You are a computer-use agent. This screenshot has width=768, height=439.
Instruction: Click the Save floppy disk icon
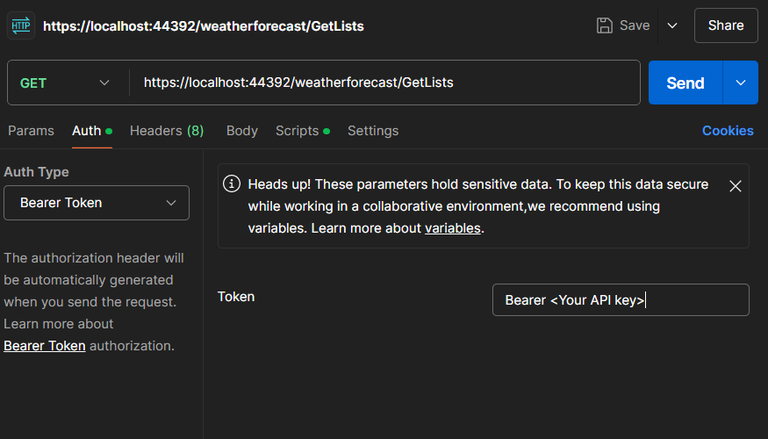coord(604,25)
